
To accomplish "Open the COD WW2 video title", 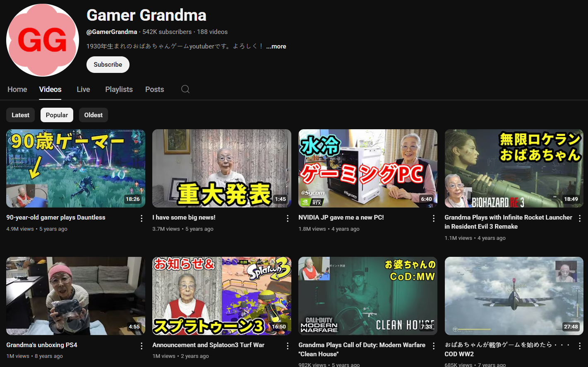I will click(507, 350).
